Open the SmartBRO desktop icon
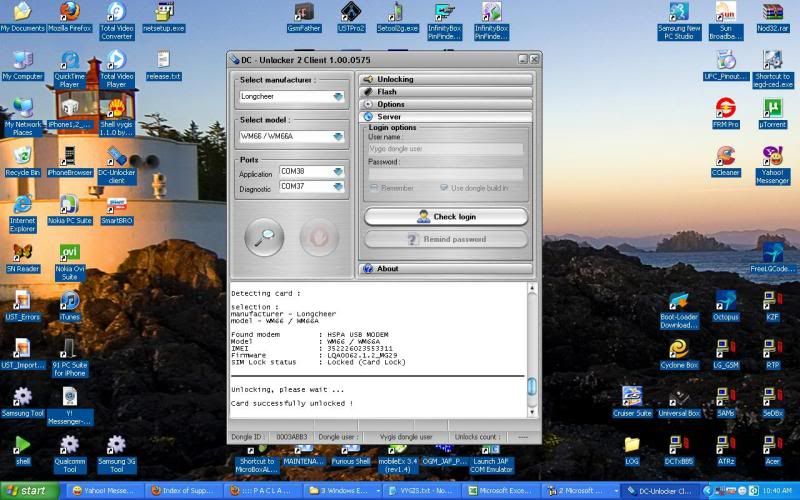The width and height of the screenshot is (800, 500). pyautogui.click(x=116, y=210)
